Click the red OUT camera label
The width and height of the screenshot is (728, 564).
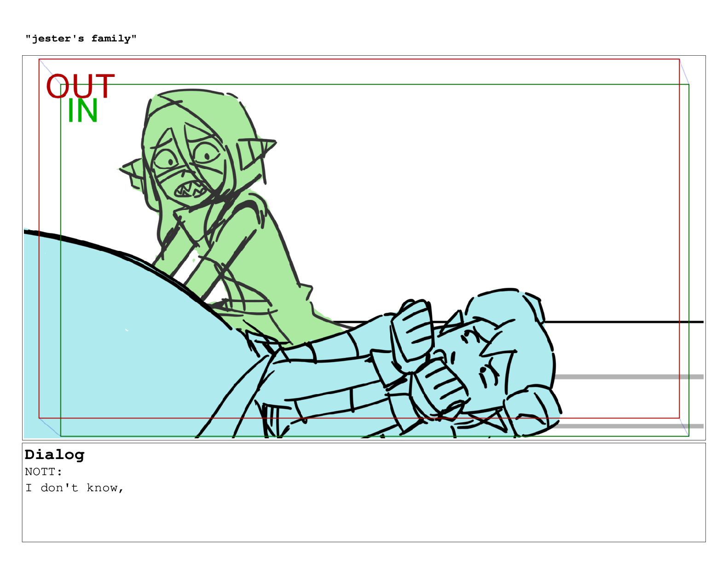click(80, 86)
